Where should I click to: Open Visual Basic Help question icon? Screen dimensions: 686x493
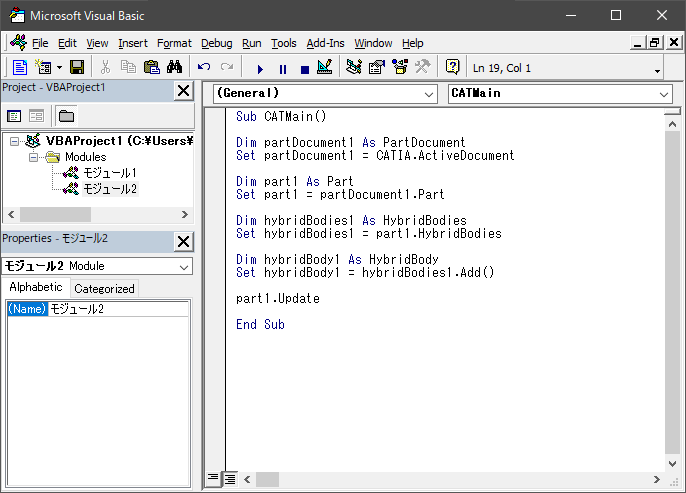[452, 67]
